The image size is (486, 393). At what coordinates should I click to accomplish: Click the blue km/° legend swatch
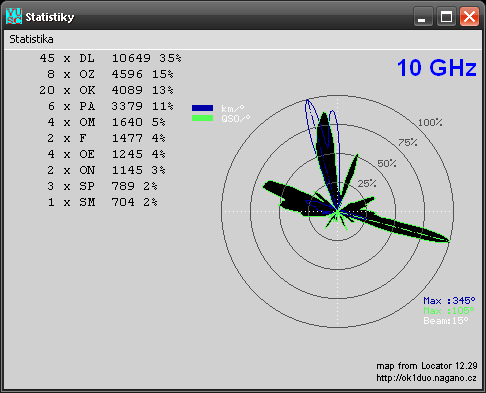202,108
